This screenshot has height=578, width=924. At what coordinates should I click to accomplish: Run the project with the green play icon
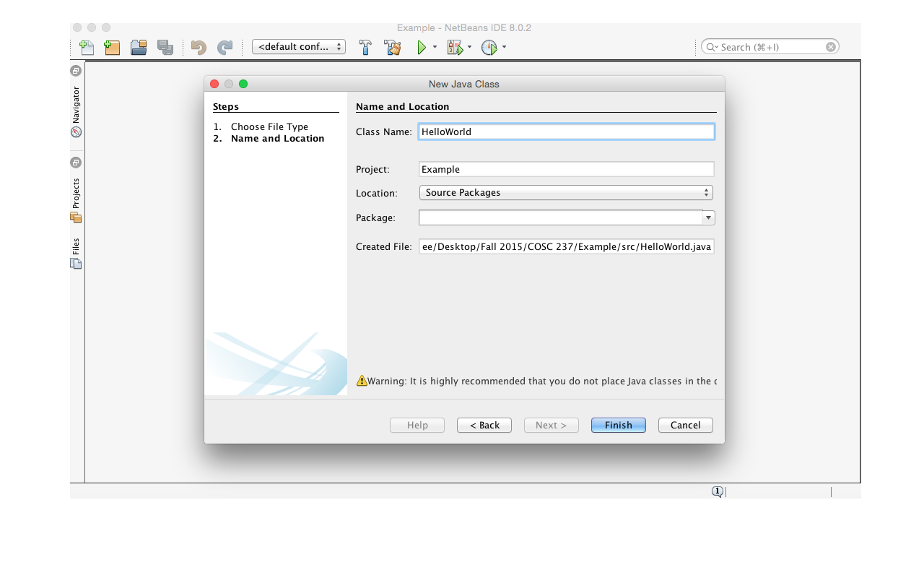coord(422,47)
